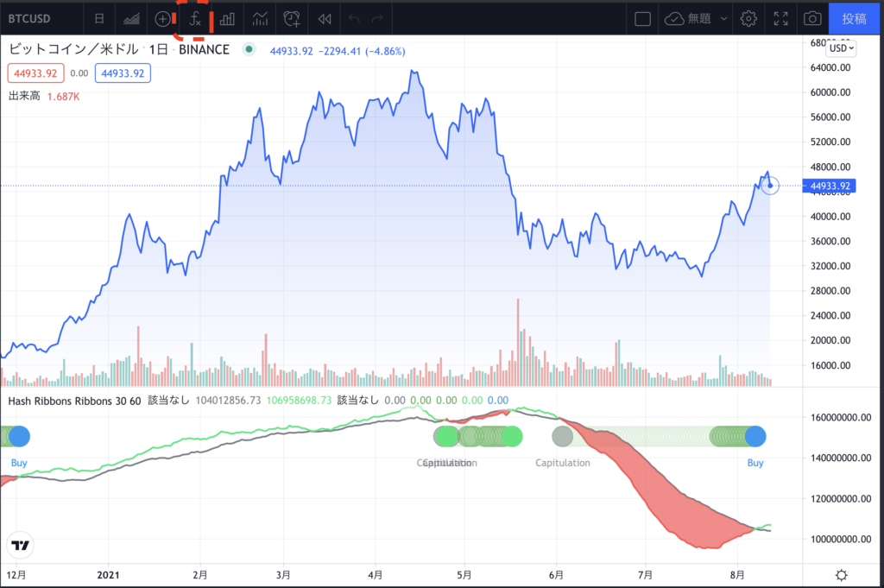Image resolution: width=884 pixels, height=588 pixels.
Task: Click the 160000000.00 indicator axis label
Action: click(841, 418)
